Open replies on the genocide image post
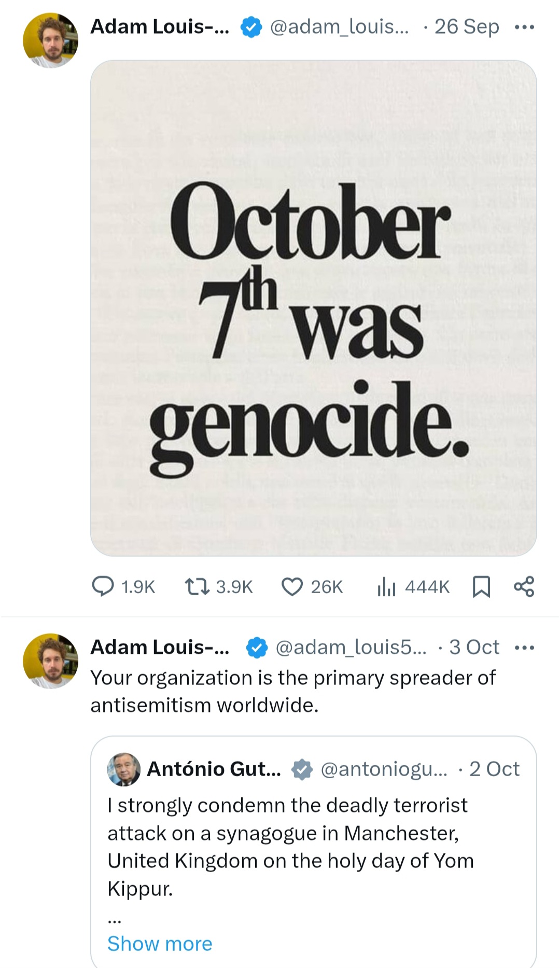560x968 pixels. coord(123,586)
